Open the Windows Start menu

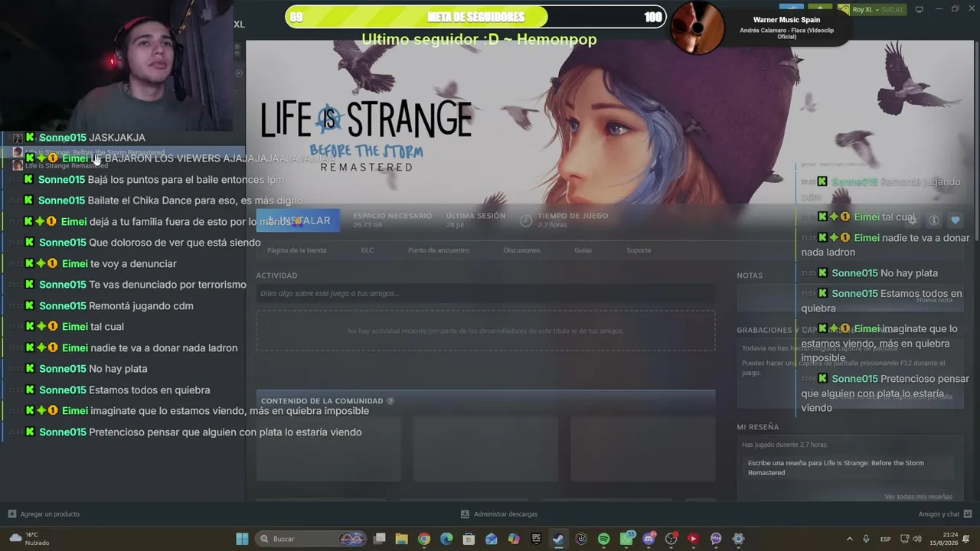tap(242, 539)
